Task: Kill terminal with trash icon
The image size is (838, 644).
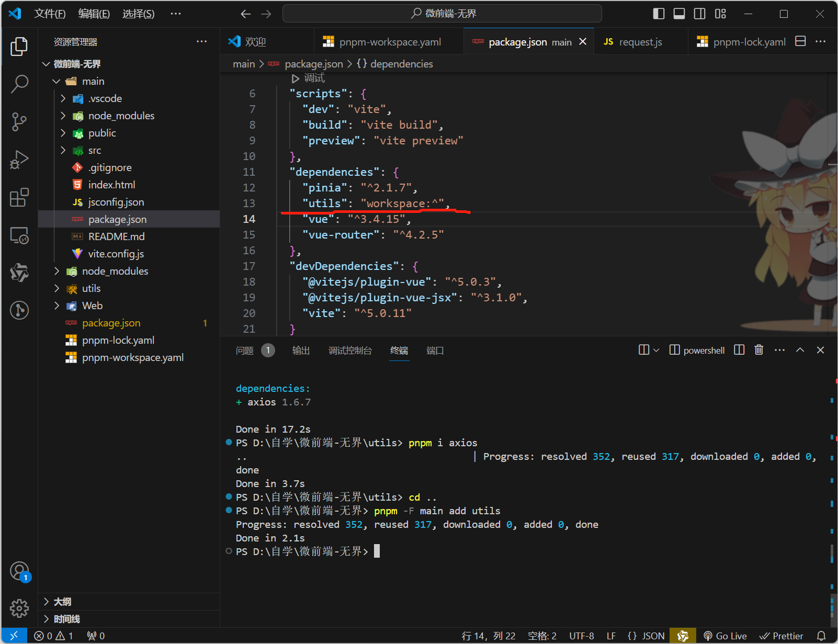Action: click(759, 349)
